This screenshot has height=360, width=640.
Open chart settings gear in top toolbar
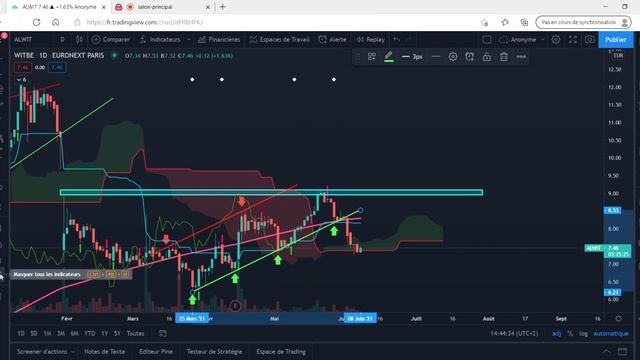click(x=556, y=40)
